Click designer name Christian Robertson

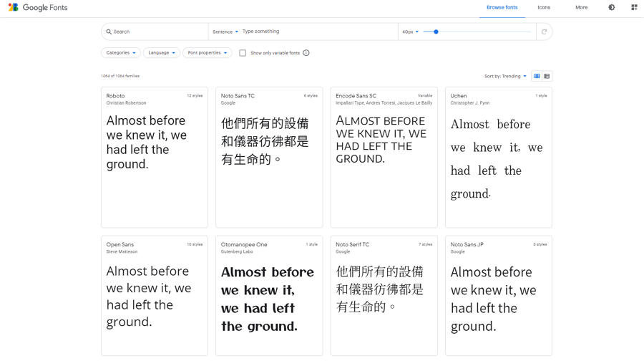click(x=126, y=103)
